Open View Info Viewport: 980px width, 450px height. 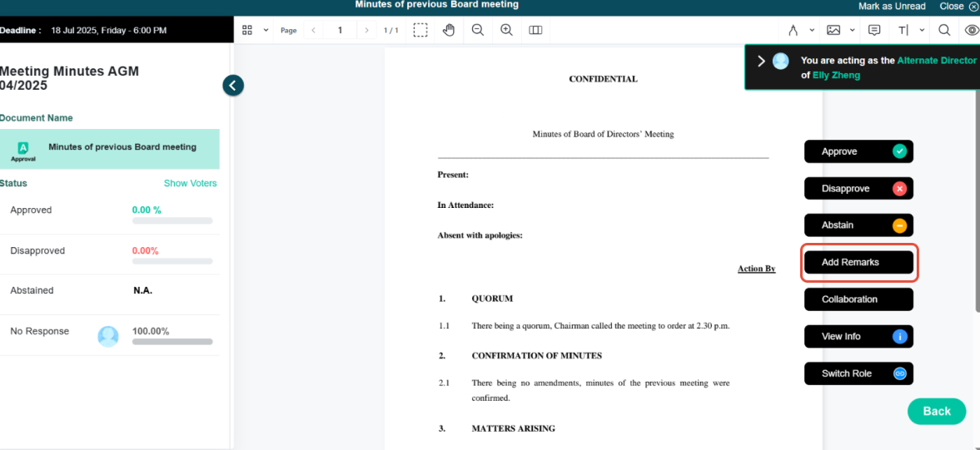[x=858, y=336]
